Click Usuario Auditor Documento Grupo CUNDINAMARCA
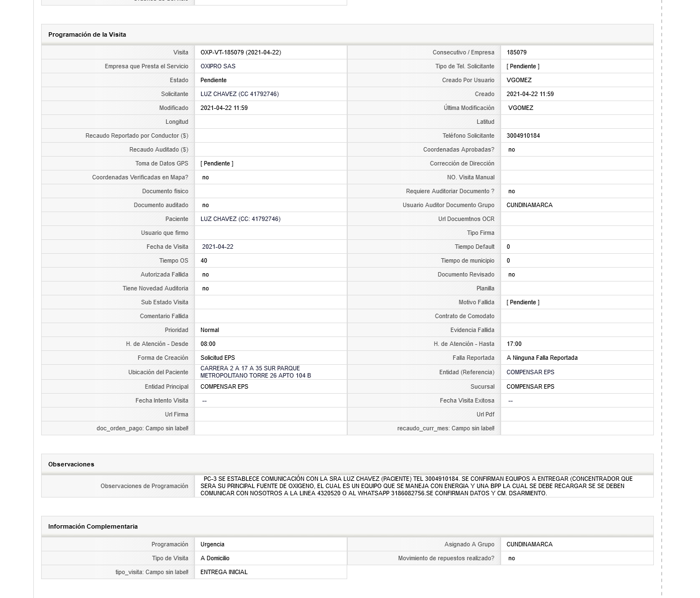Screen dimensions: 700x598 coord(529,205)
